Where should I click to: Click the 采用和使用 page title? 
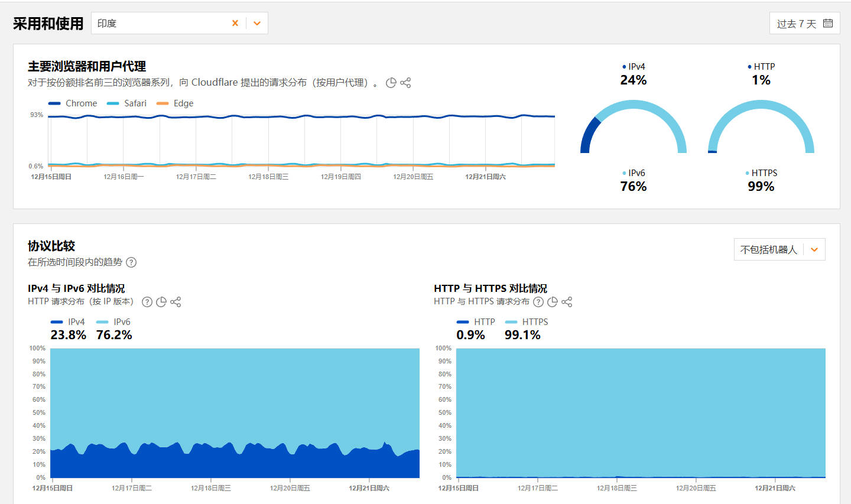coord(48,24)
